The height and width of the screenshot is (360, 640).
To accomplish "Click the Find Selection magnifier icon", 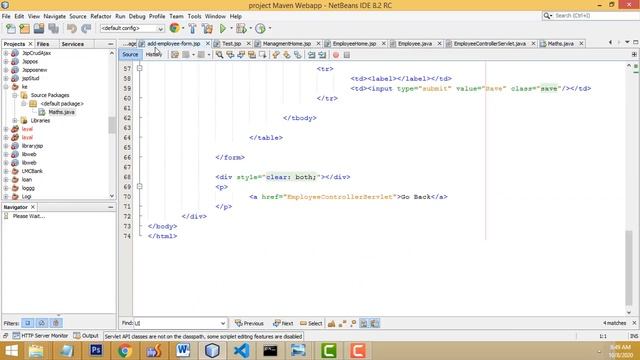I will click(x=220, y=55).
